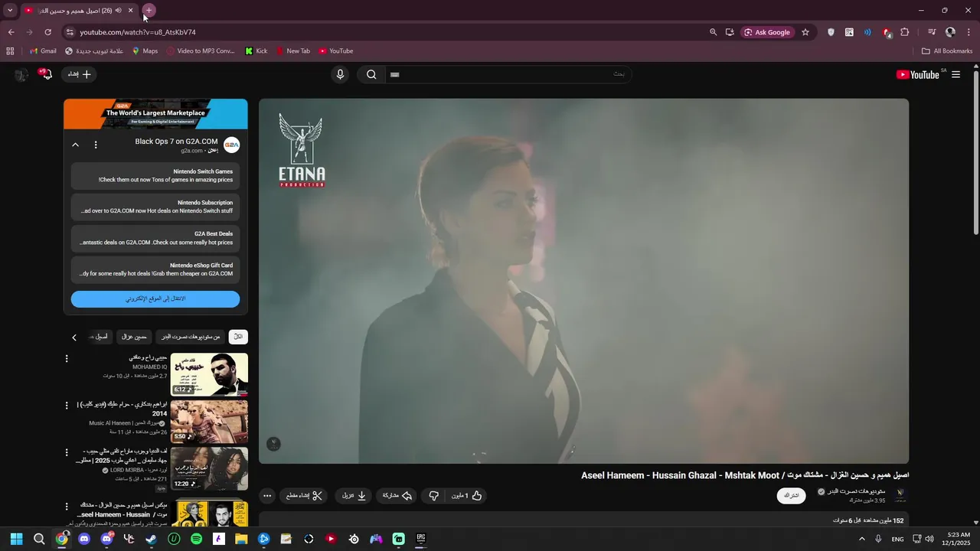
Task: Open Kick bookmark
Action: point(256,51)
